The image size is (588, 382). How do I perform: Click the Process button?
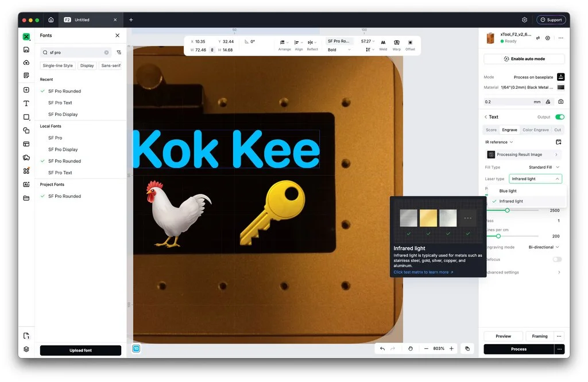click(x=519, y=349)
